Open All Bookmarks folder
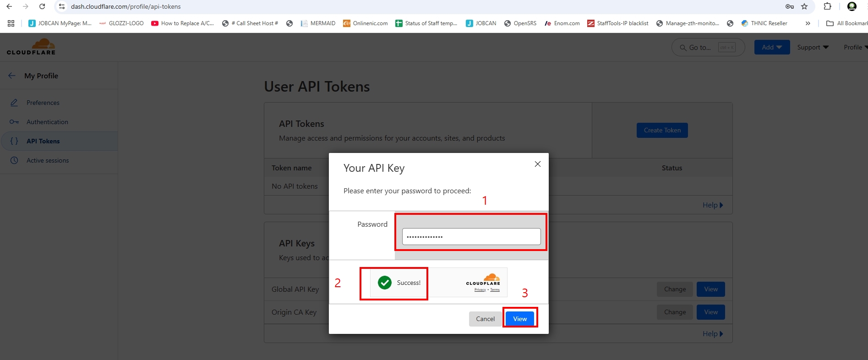 click(x=847, y=23)
